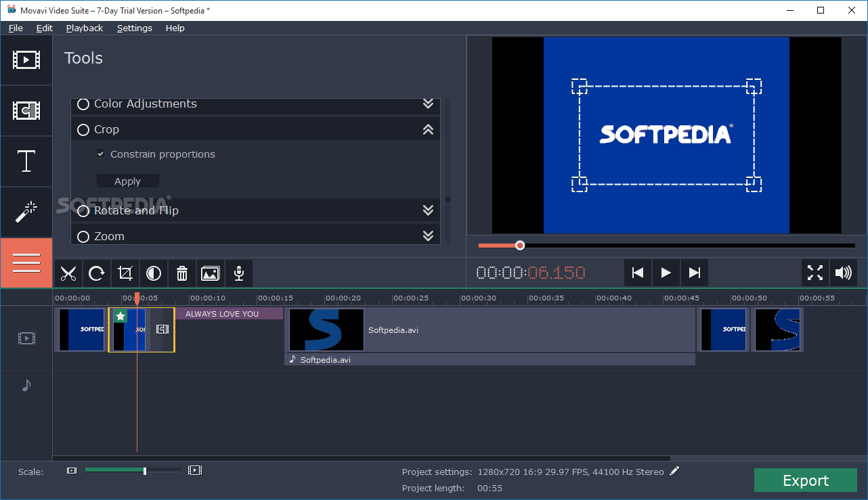Open the File menu
The image size is (868, 500).
(x=16, y=28)
